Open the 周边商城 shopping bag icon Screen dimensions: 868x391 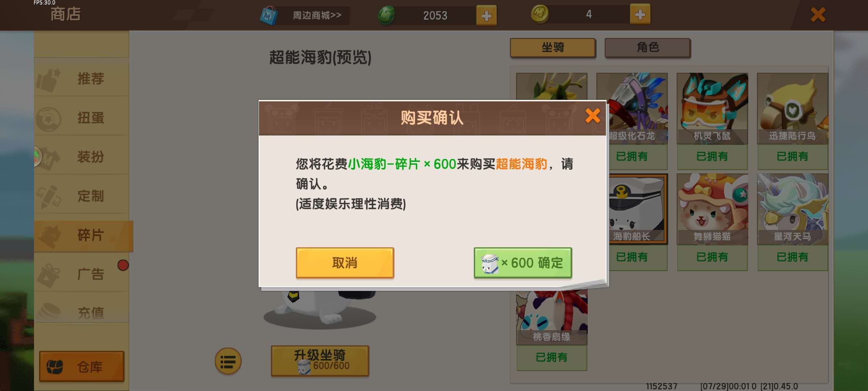[269, 15]
